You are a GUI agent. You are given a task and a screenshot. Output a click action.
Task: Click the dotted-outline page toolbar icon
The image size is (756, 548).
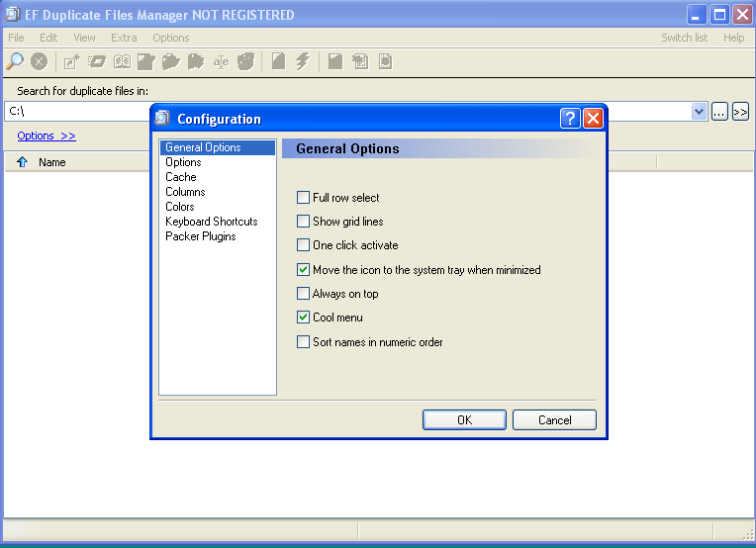click(385, 61)
